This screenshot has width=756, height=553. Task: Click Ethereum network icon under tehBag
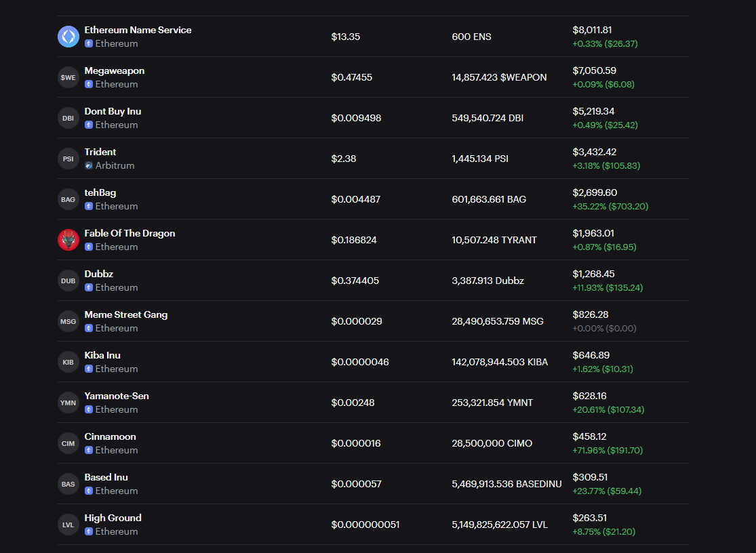[89, 206]
